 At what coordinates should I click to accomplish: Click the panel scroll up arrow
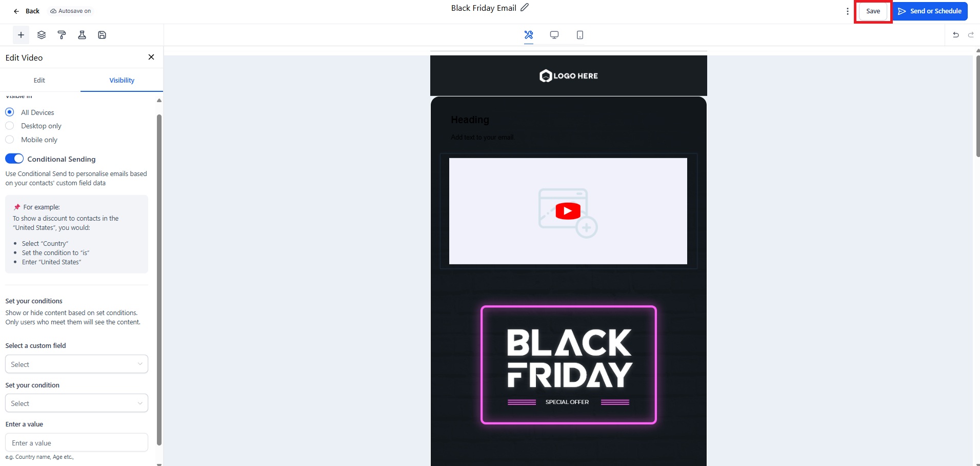pos(159,101)
